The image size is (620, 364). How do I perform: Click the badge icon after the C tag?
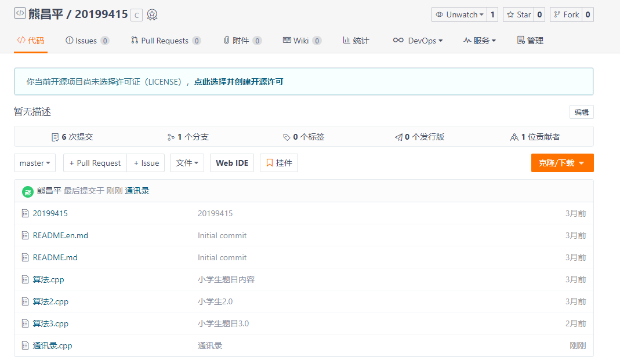pyautogui.click(x=152, y=15)
